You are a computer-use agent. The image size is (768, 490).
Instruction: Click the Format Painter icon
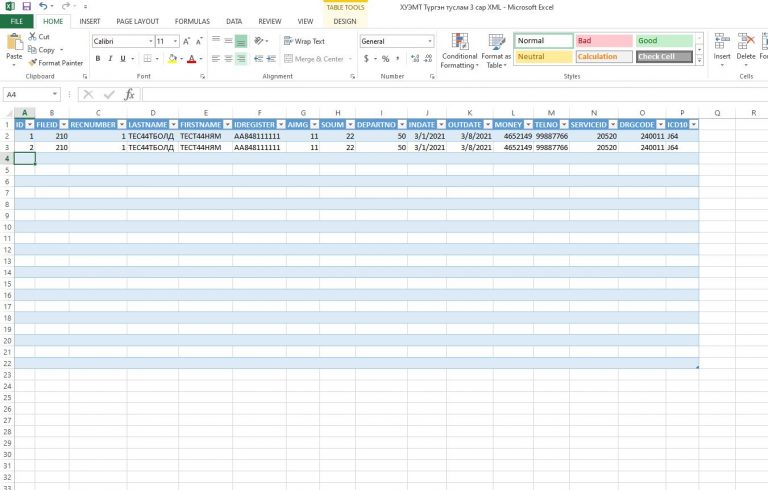pyautogui.click(x=32, y=63)
